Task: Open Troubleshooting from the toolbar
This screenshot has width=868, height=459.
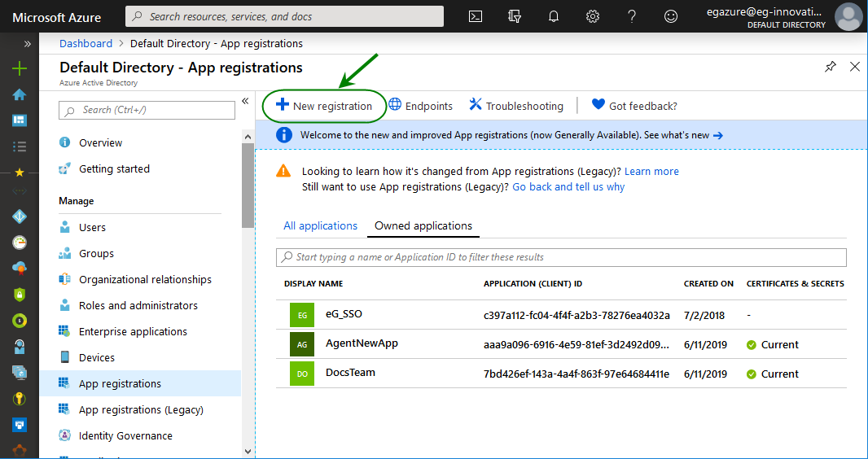Action: click(x=516, y=106)
